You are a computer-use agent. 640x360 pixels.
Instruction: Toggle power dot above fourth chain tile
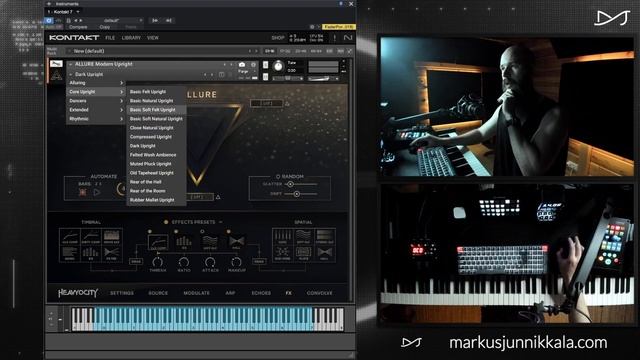click(229, 231)
